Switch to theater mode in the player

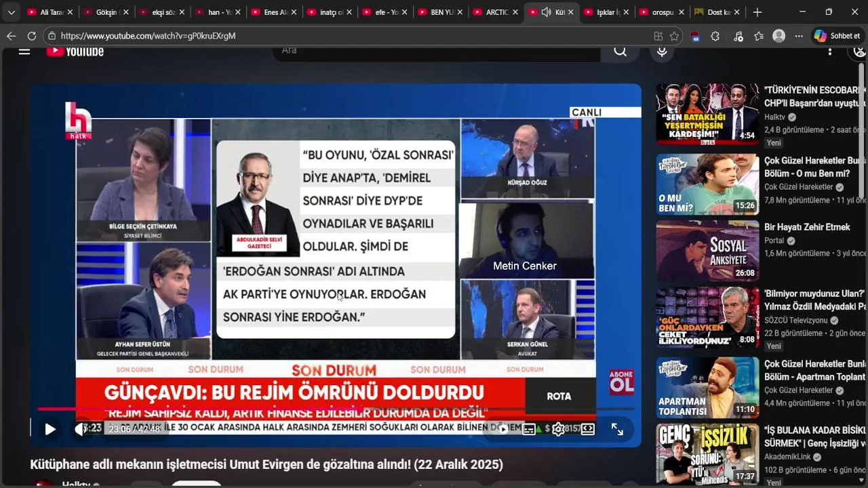(x=588, y=429)
